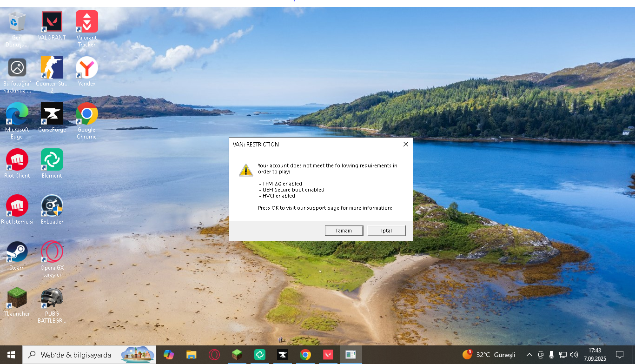Open CurseForge from the taskbar
Viewport: 635px width, 364px height.
coord(283,355)
